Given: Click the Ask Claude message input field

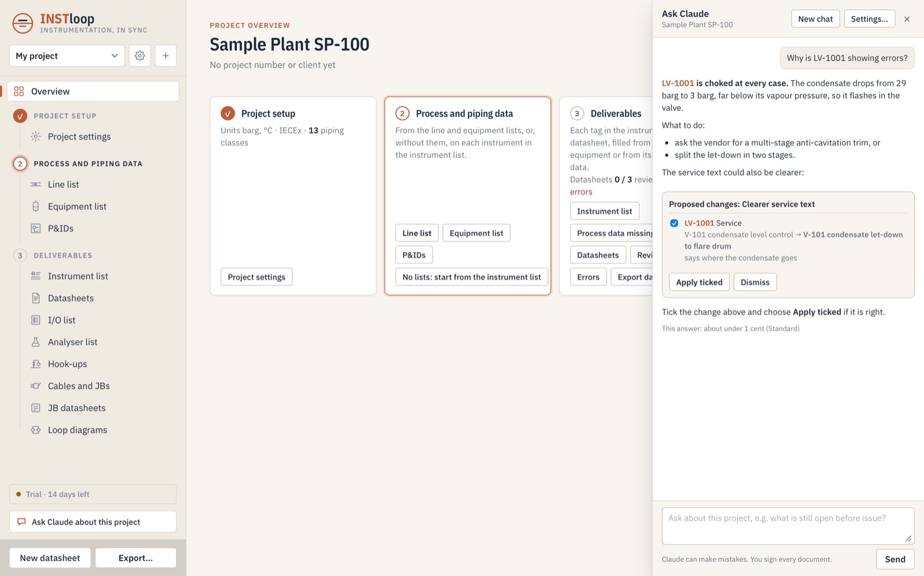Looking at the screenshot, I should pyautogui.click(x=788, y=526).
